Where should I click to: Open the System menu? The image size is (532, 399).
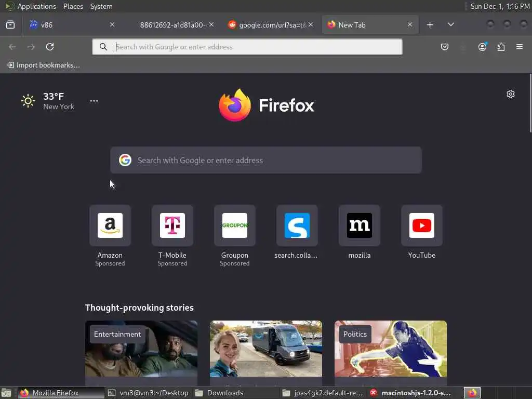pos(101,6)
